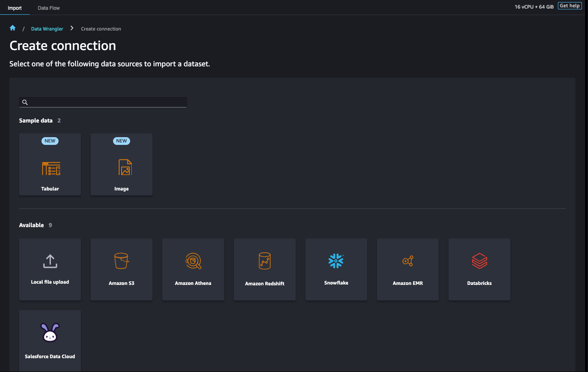The width and height of the screenshot is (588, 372).
Task: Go to home via breadcrumb house icon
Action: point(13,28)
